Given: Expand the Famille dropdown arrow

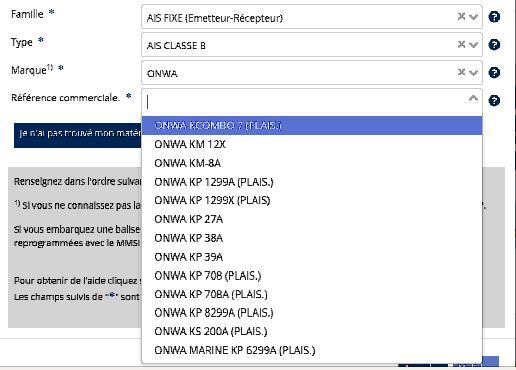Looking at the screenshot, I should [474, 17].
